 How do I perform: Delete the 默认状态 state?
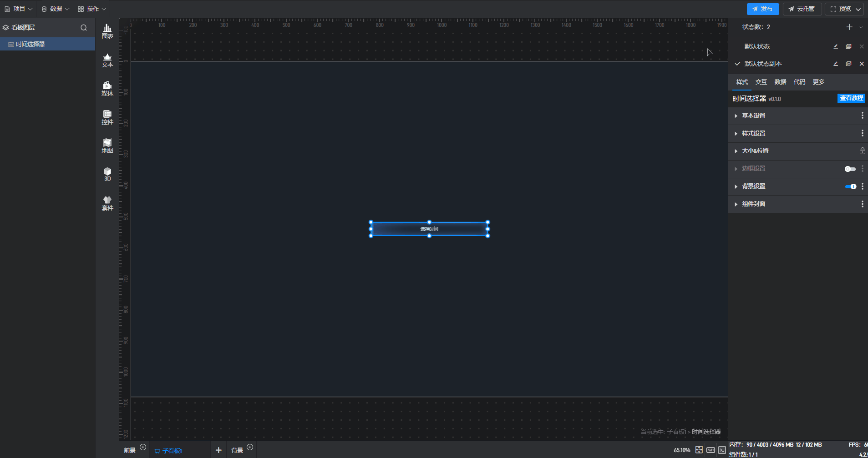click(862, 46)
